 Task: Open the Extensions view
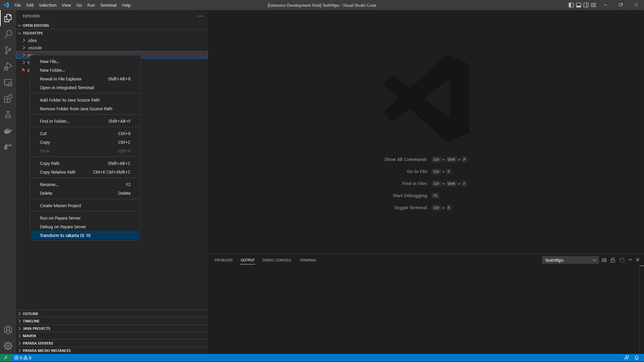(x=8, y=99)
